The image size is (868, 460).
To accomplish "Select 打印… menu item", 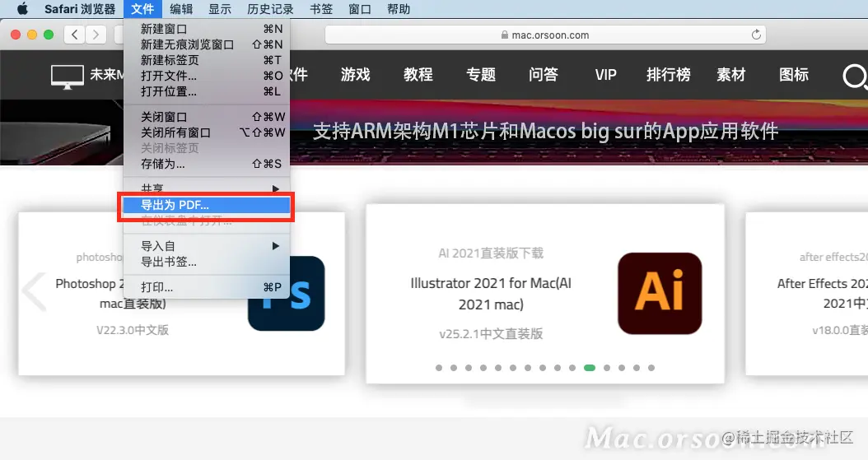I will 207,287.
